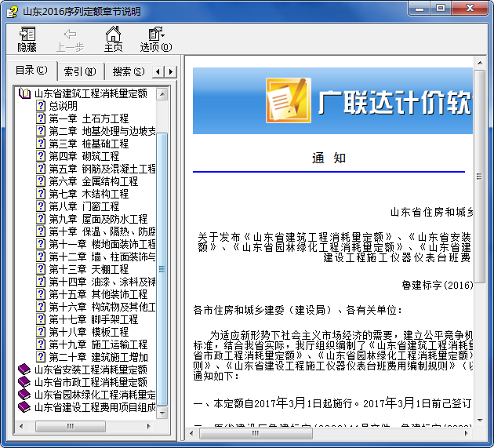494x448 pixels.
Task: Open 第五章 钢筋及混凝土工程
Action: [x=102, y=169]
